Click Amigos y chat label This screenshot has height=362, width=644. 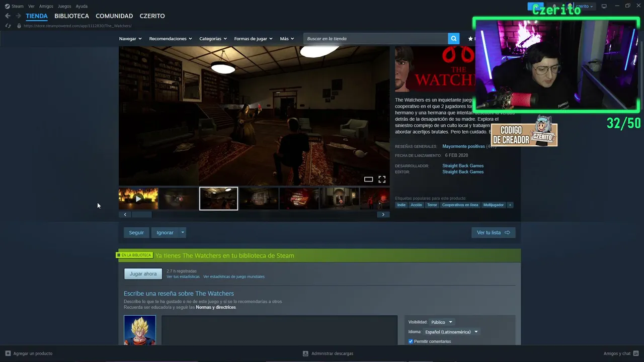tap(617, 353)
